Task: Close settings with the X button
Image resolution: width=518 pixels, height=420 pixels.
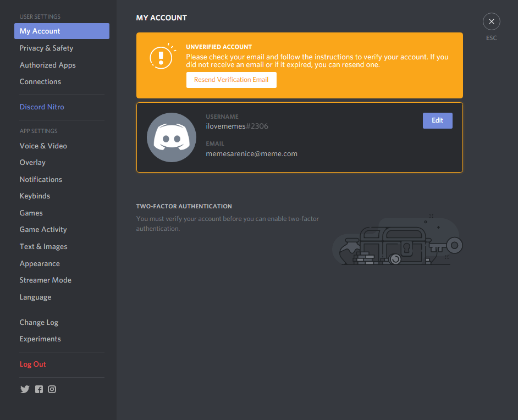Action: 491,21
